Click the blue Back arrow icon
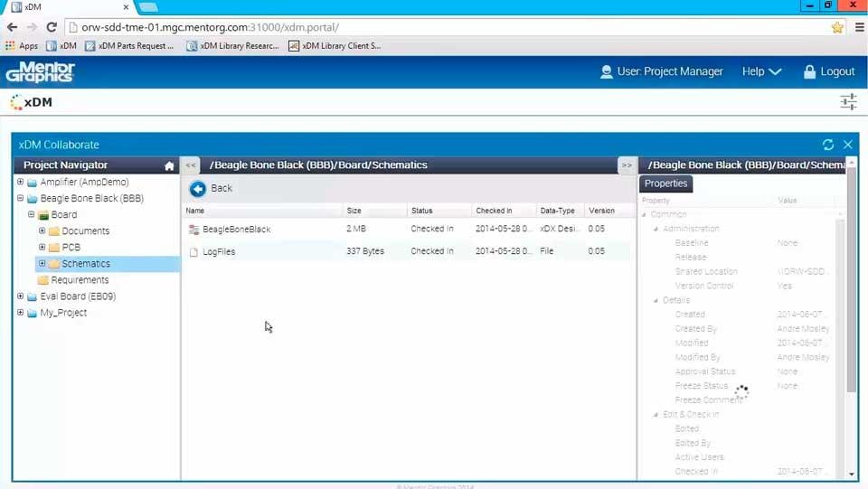 point(198,189)
